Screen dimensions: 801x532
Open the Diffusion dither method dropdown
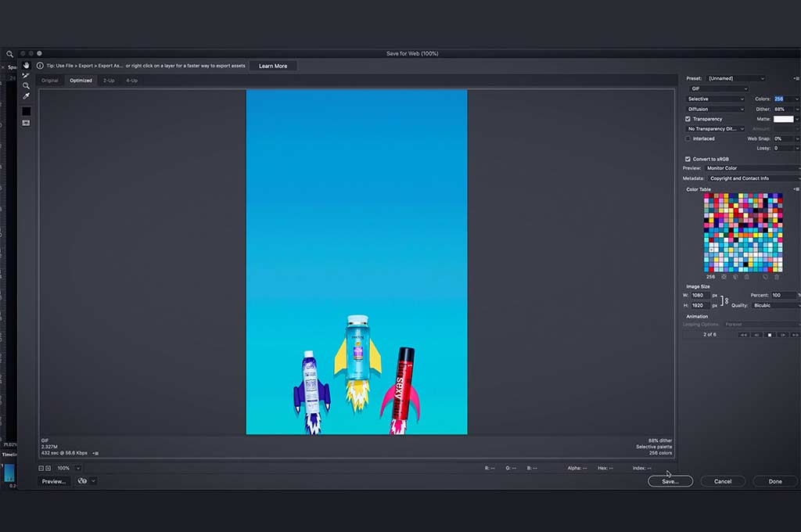click(x=715, y=110)
